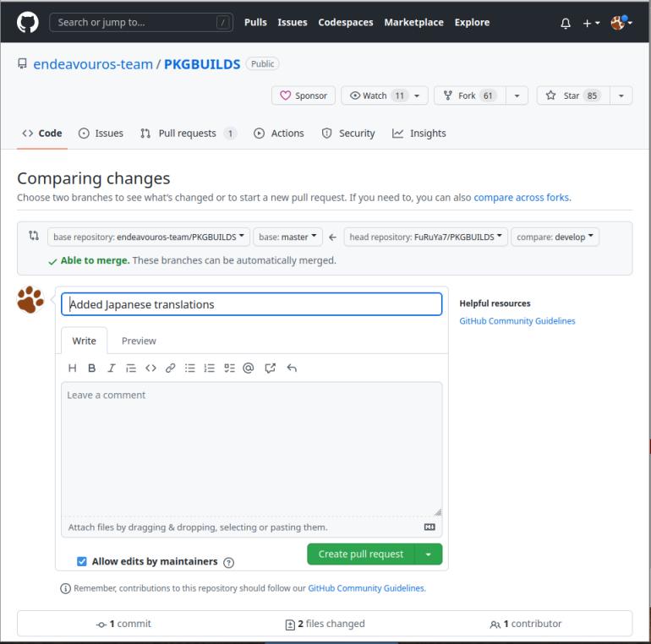
Task: Click the Sponsor button
Action: [x=303, y=96]
